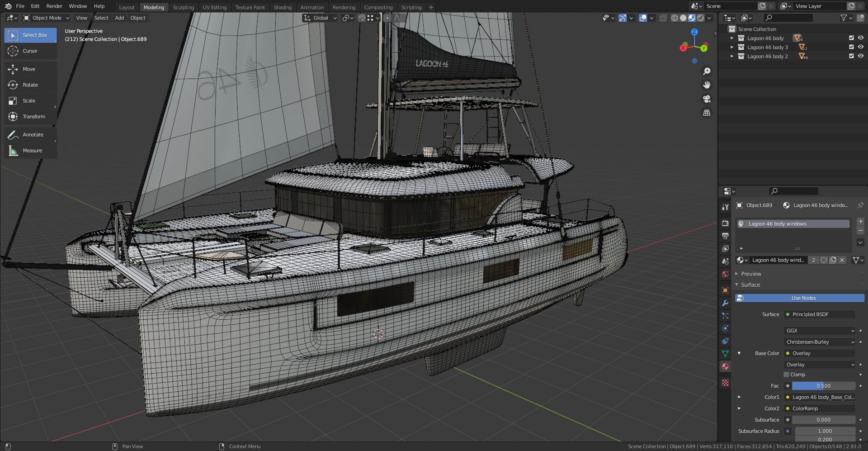Open the Particles properties tab
Image resolution: width=868 pixels, height=451 pixels.
(725, 316)
